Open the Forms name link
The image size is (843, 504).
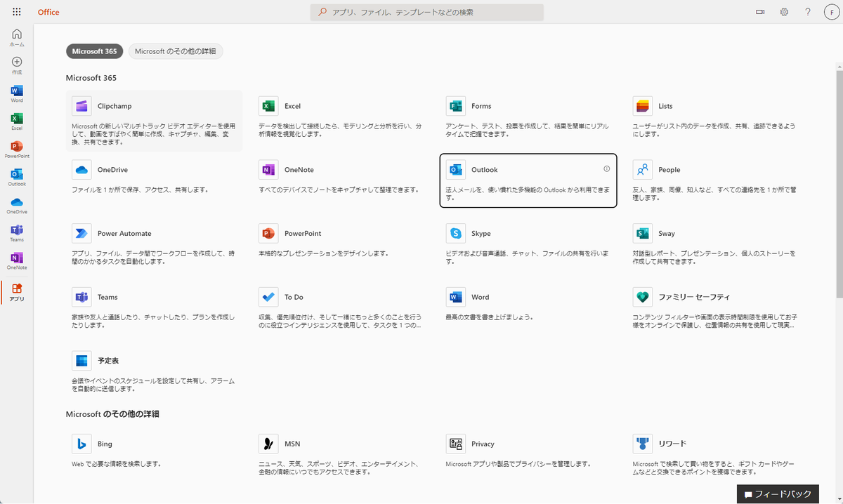point(481,106)
